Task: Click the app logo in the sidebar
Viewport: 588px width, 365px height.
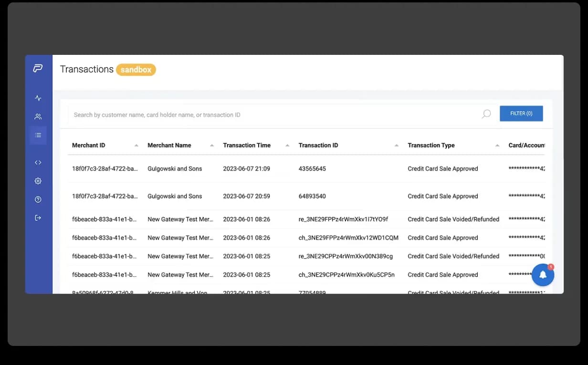Action: pos(38,69)
